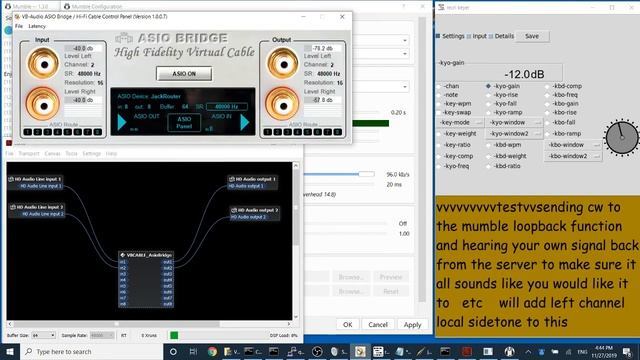The width and height of the screenshot is (640, 360).
Task: Click the -12.0dB value display
Action: tap(524, 74)
